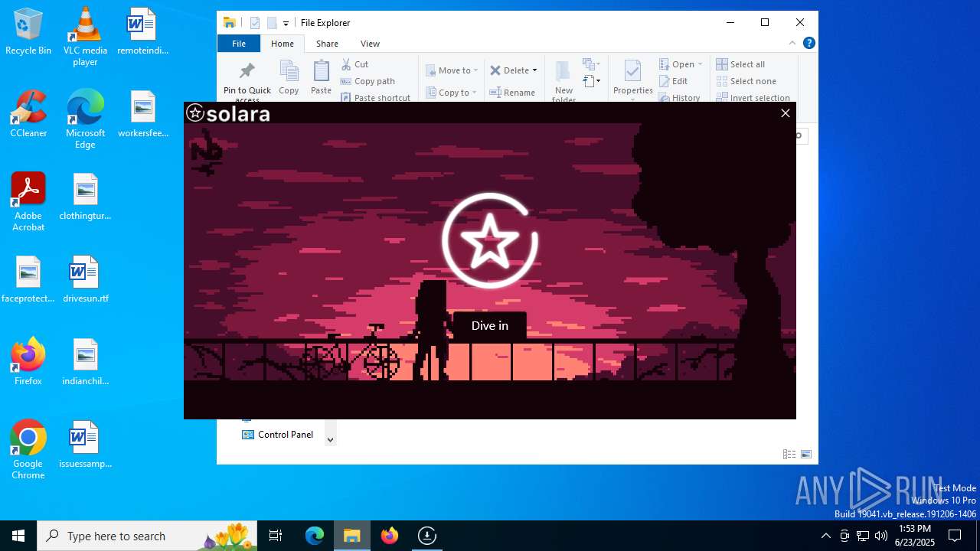
Task: Select Microsoft Edge desktop shortcut
Action: (85, 120)
